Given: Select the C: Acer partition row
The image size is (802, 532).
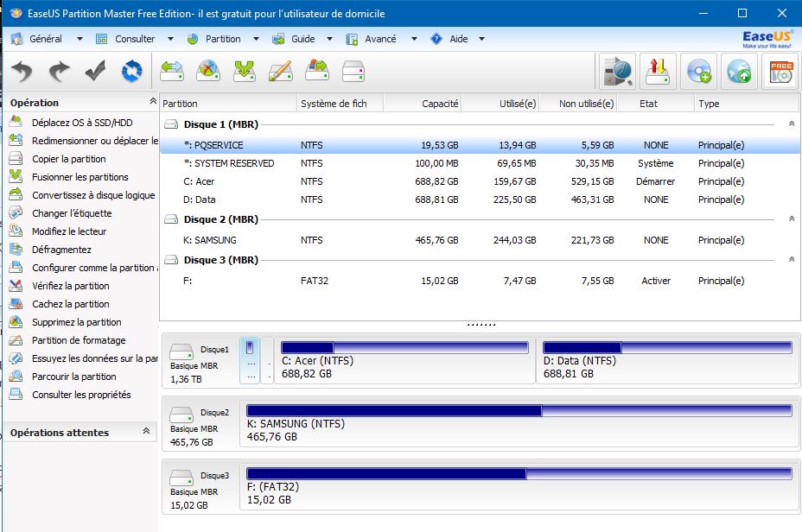Looking at the screenshot, I should coord(480,181).
